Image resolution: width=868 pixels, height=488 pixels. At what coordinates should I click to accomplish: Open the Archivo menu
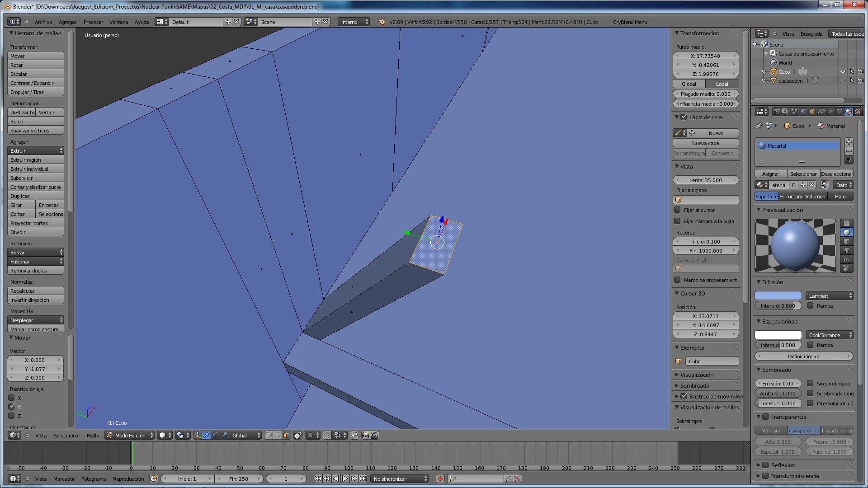tap(43, 22)
